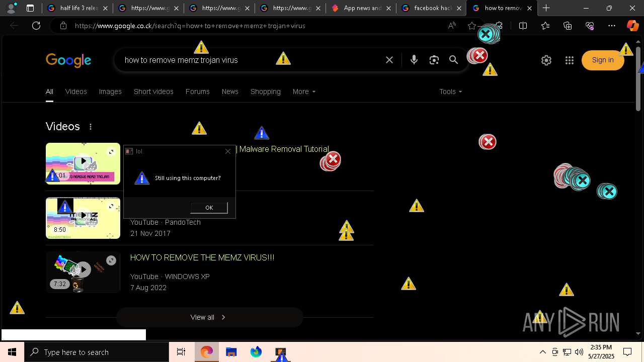The image size is (644, 362).
Task: Open the browser profile icon
Action: [x=11, y=8]
